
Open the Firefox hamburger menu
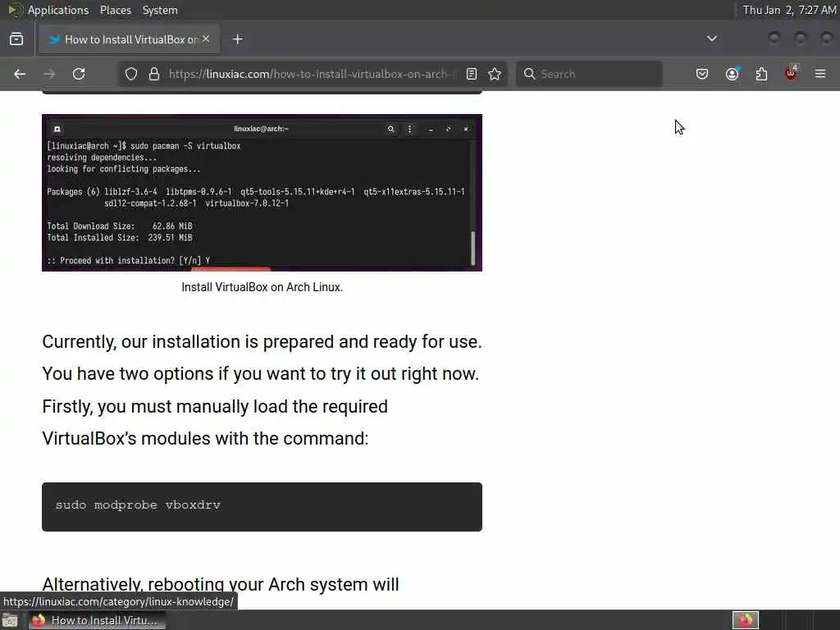(820, 74)
